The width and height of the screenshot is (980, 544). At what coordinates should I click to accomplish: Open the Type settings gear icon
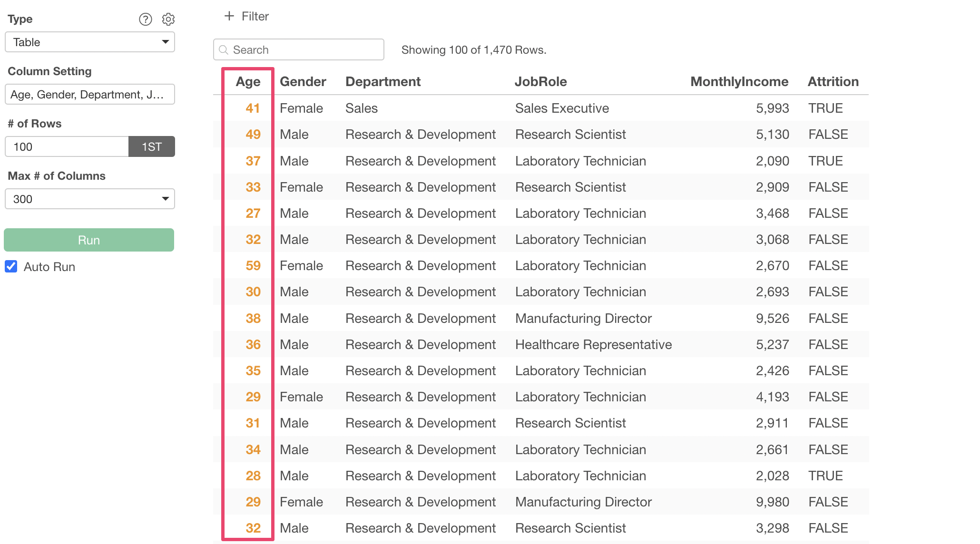tap(168, 19)
